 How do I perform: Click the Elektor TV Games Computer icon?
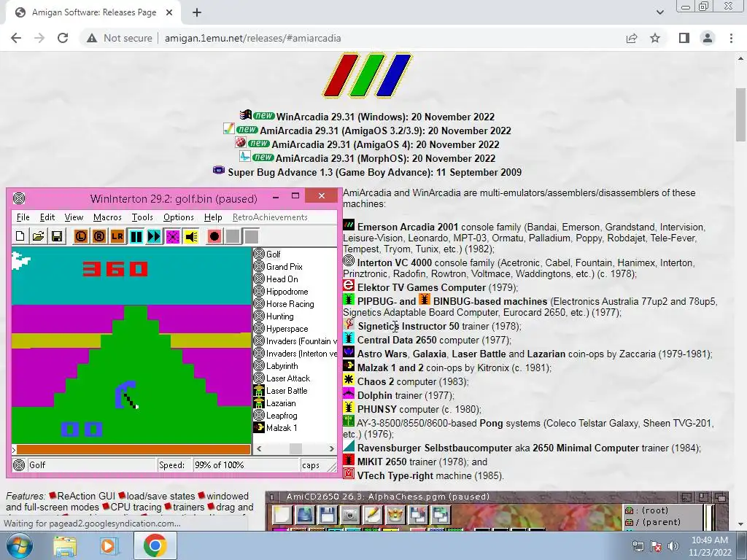(349, 286)
